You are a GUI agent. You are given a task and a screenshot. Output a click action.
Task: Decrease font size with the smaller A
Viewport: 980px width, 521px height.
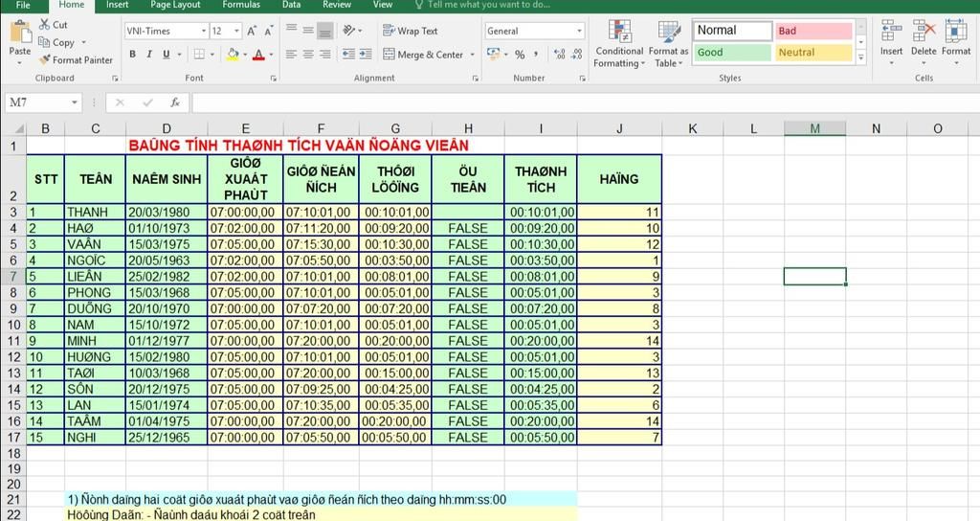[268, 32]
